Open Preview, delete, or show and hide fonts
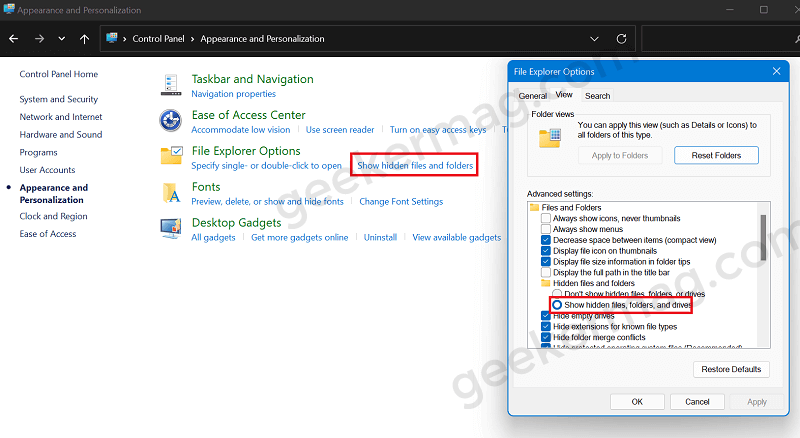800x438 pixels. point(267,202)
